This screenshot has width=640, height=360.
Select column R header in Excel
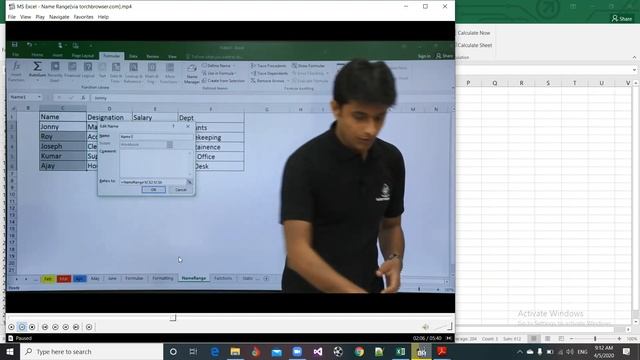(521, 83)
